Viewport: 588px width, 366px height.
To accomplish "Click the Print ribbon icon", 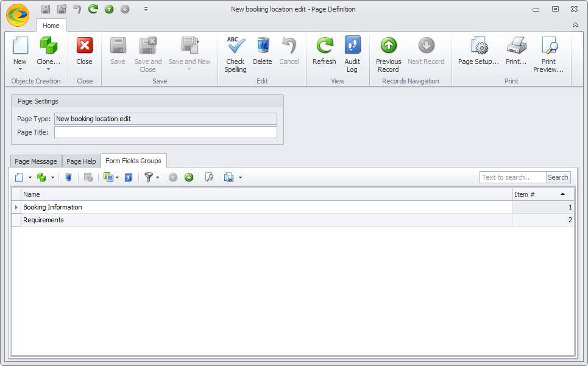I will (x=516, y=45).
